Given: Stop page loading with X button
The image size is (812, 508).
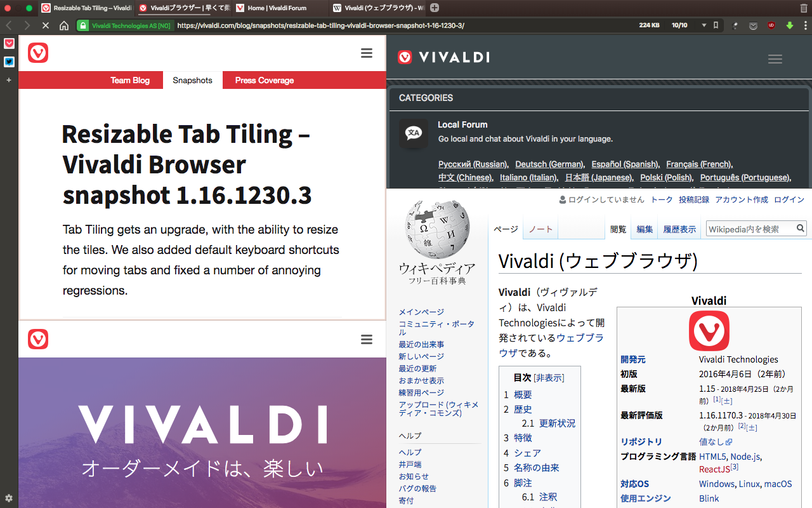Looking at the screenshot, I should (x=46, y=25).
